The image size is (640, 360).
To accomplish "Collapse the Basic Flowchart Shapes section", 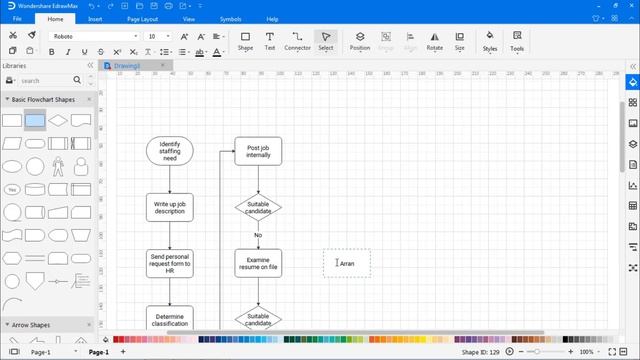I will coord(7,99).
